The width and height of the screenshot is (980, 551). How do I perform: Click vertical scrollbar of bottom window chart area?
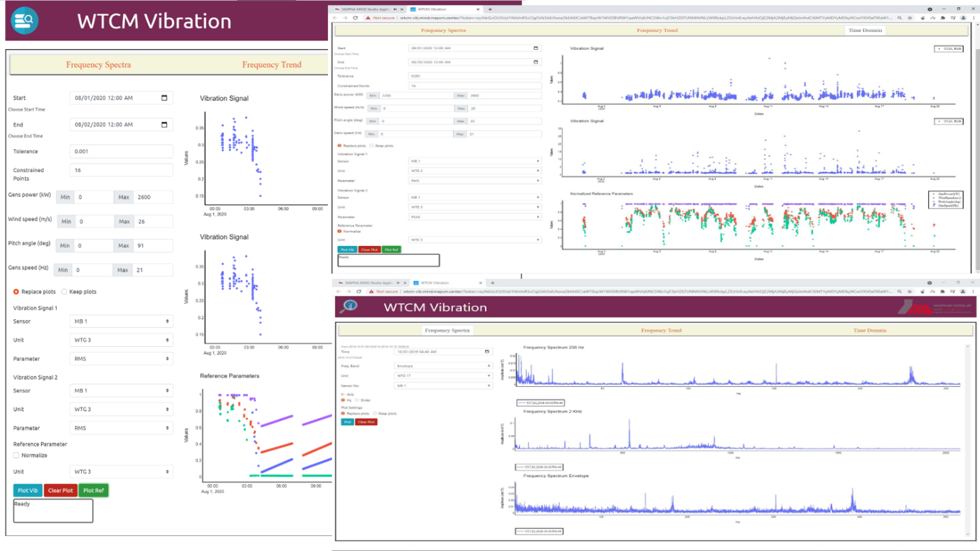pyautogui.click(x=967, y=439)
